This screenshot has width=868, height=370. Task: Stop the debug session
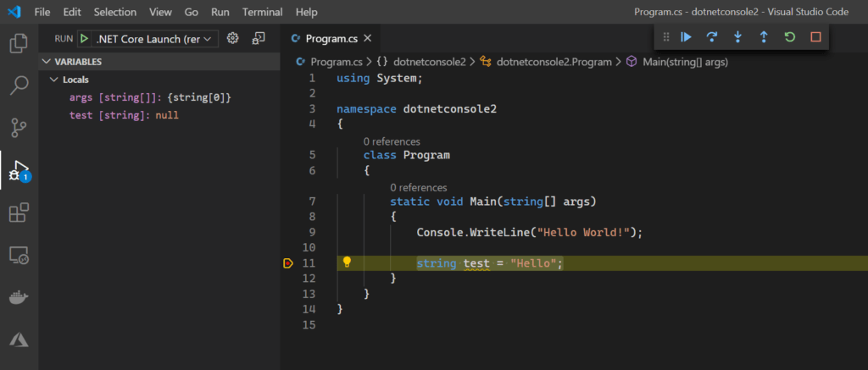(x=815, y=37)
